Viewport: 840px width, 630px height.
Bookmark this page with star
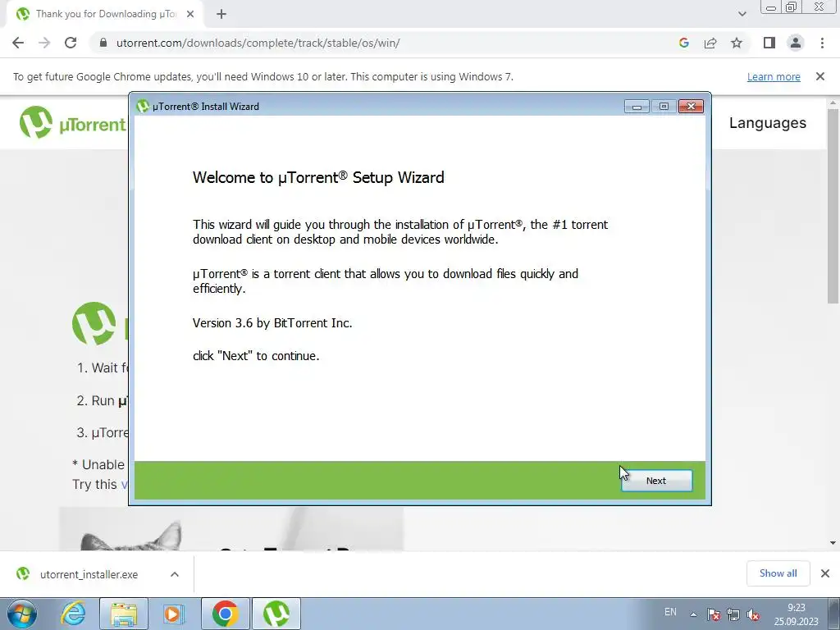737,43
